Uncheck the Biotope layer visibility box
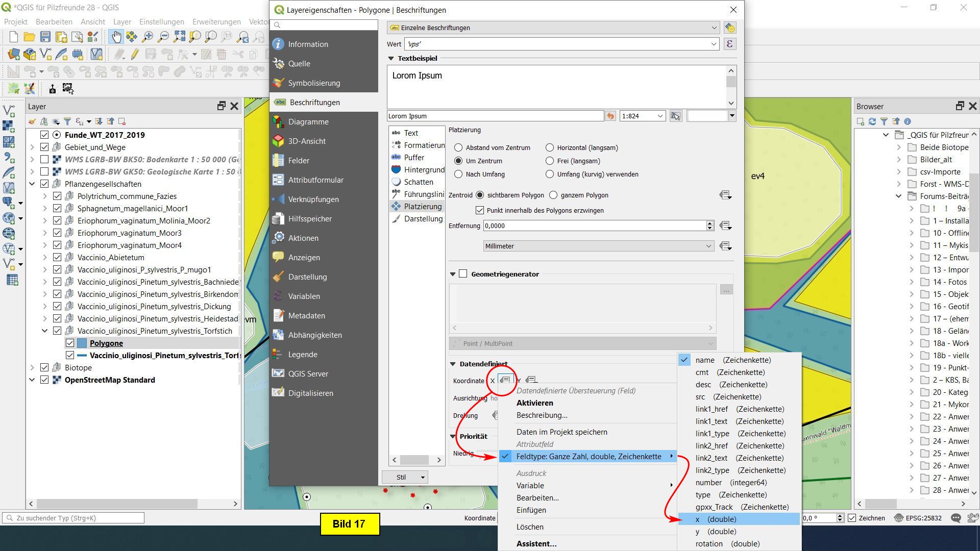The image size is (980, 551). coord(44,367)
